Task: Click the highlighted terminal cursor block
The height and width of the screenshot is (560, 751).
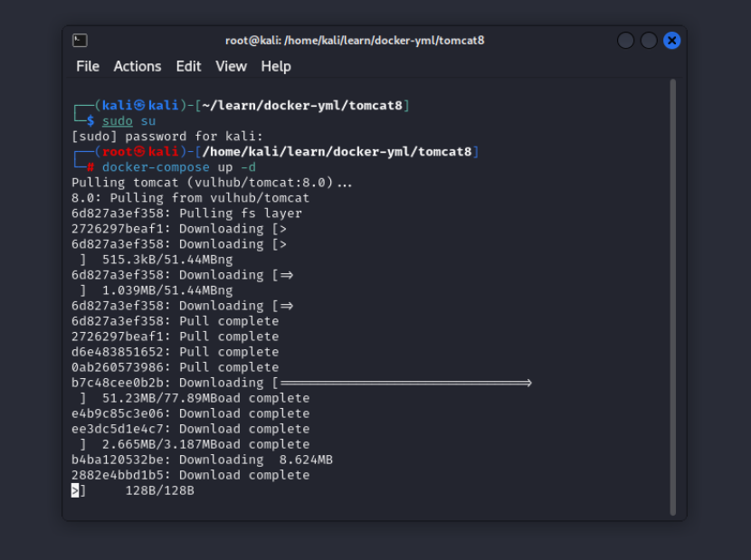Action: 75,490
